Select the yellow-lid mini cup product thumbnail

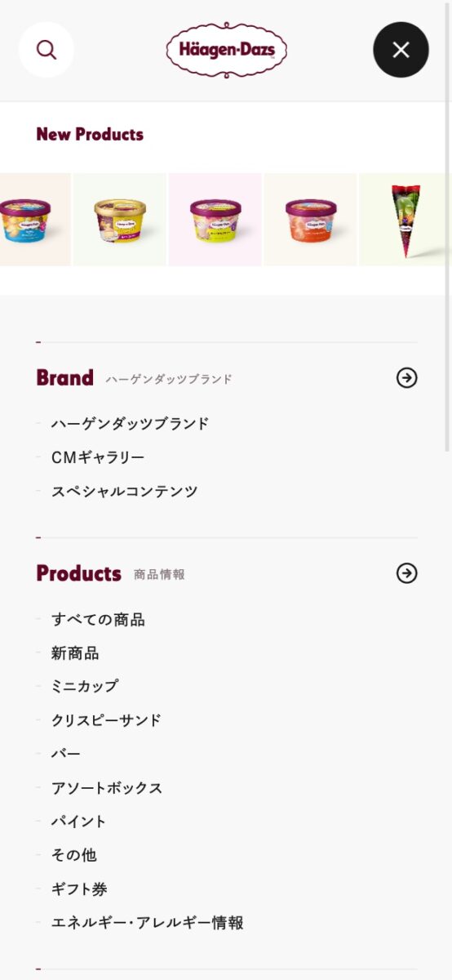(120, 219)
